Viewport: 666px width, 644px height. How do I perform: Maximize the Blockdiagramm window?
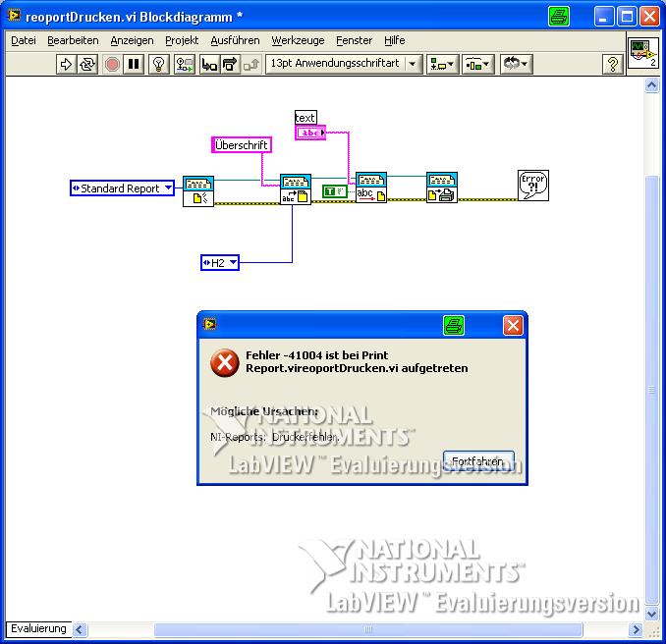627,17
